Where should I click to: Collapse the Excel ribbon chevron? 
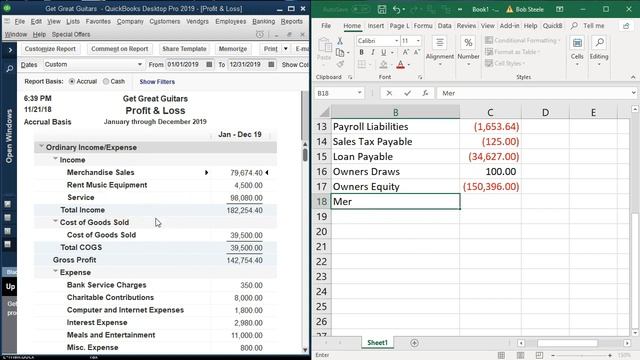[x=633, y=77]
